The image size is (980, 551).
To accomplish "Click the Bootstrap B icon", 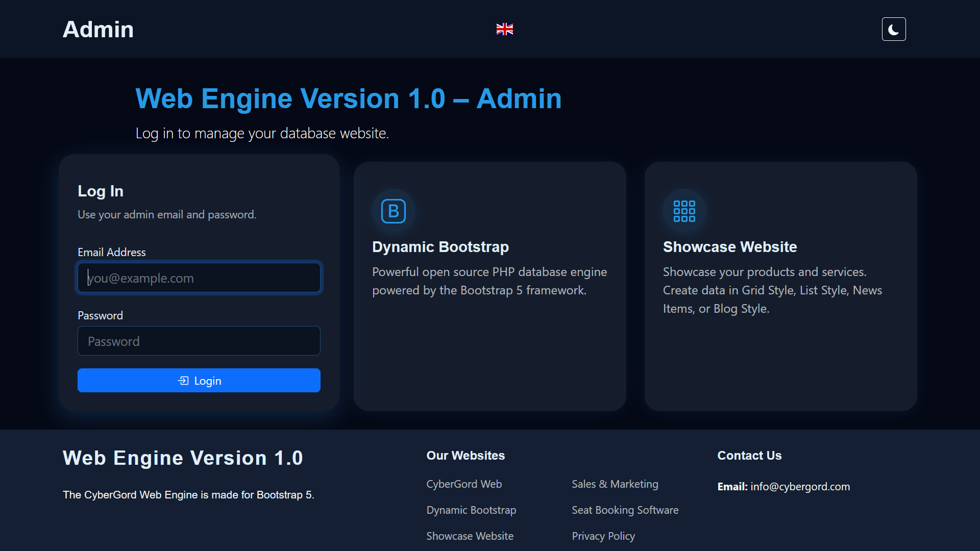I will 394,211.
